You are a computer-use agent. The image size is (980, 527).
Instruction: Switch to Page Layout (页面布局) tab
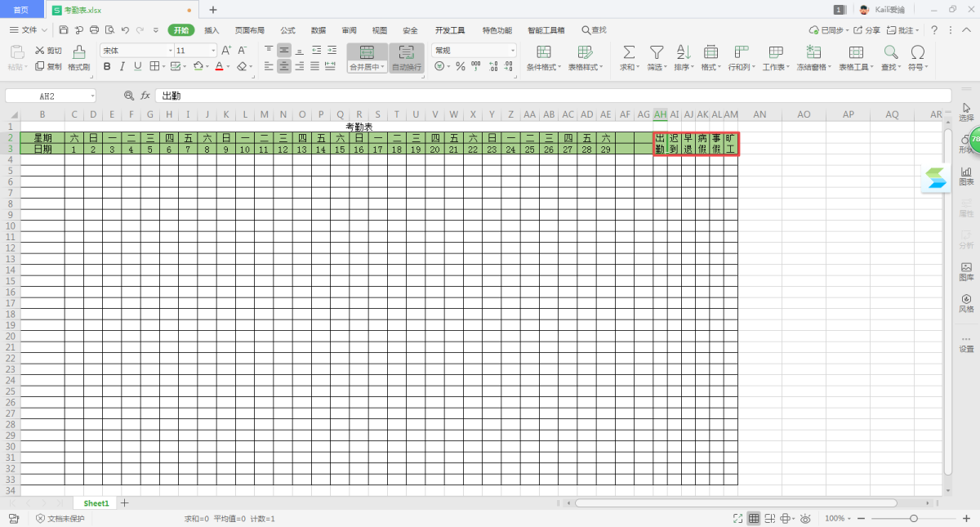[x=250, y=30]
